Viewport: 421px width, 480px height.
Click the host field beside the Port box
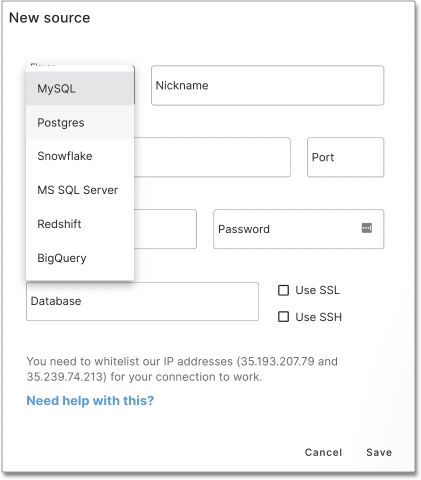(x=212, y=157)
